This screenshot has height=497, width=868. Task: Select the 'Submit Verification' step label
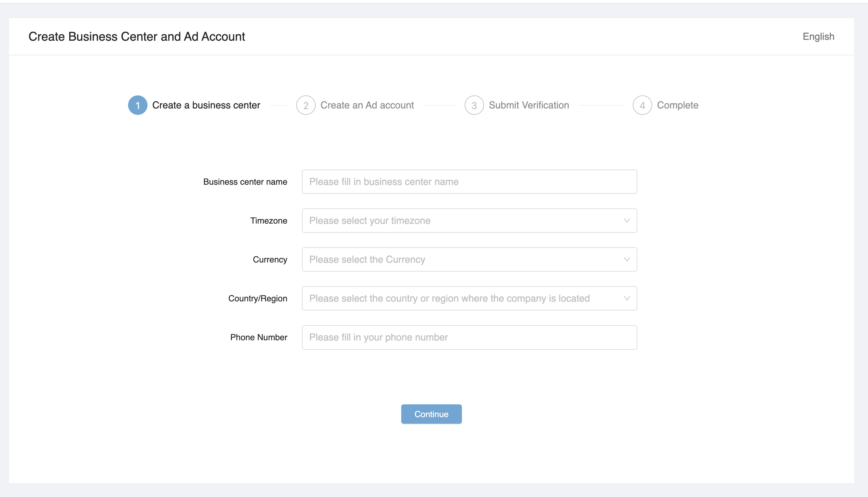529,105
